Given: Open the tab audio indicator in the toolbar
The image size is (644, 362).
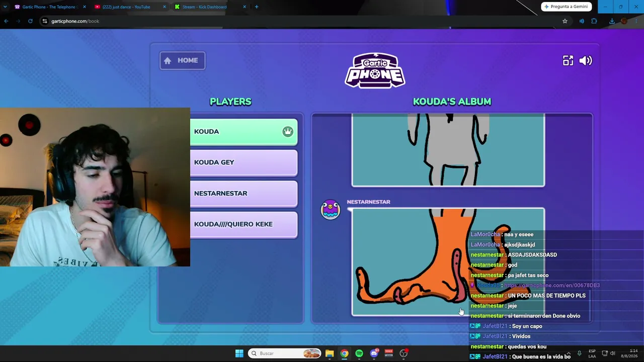Looking at the screenshot, I should pos(582,21).
